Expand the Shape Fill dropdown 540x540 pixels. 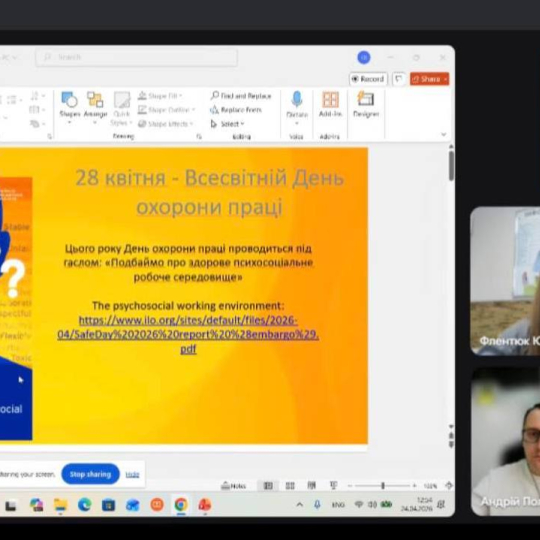click(160, 95)
